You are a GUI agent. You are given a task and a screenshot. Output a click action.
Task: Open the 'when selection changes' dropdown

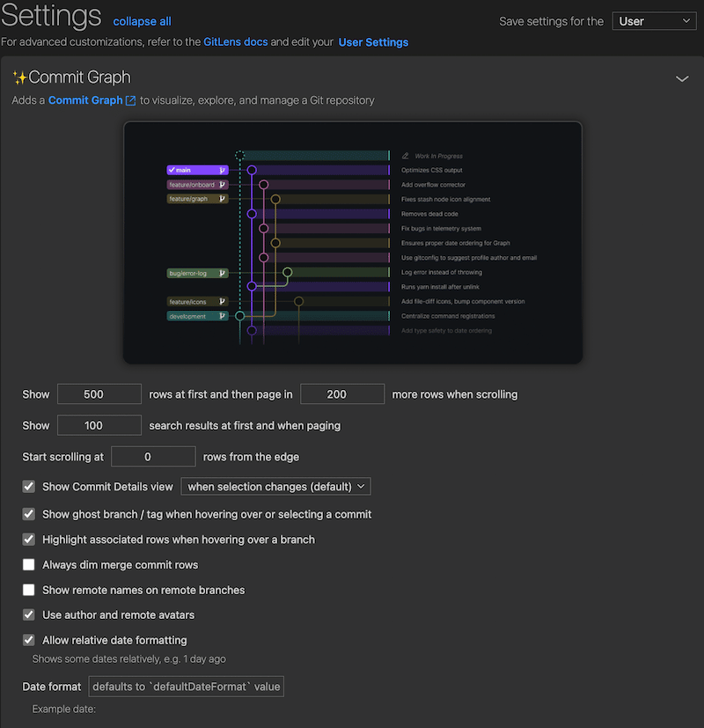click(x=275, y=487)
